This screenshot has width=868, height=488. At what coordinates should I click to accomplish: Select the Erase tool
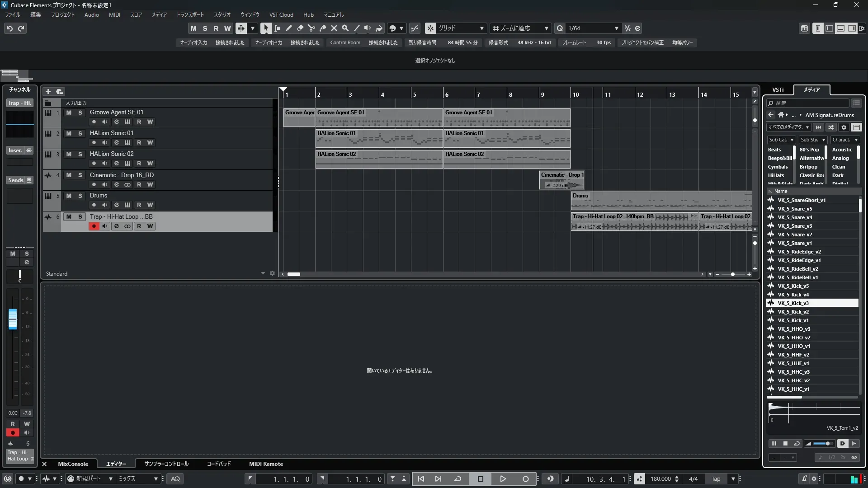point(300,28)
